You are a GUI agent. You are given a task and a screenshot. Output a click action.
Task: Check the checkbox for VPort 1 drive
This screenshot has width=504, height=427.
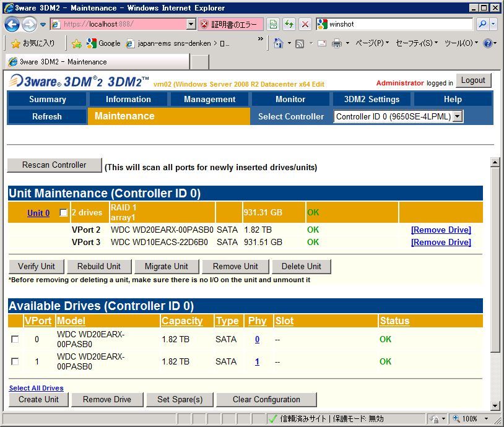pyautogui.click(x=15, y=361)
